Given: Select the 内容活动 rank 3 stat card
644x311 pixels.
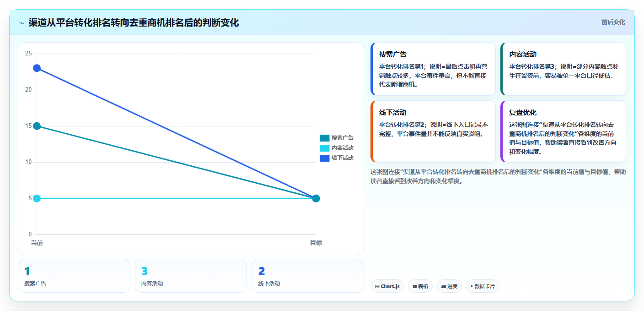Looking at the screenshot, I should tap(191, 276).
